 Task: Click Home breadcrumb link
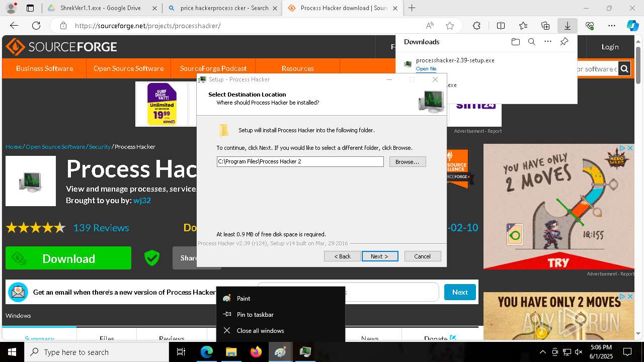coord(14,147)
